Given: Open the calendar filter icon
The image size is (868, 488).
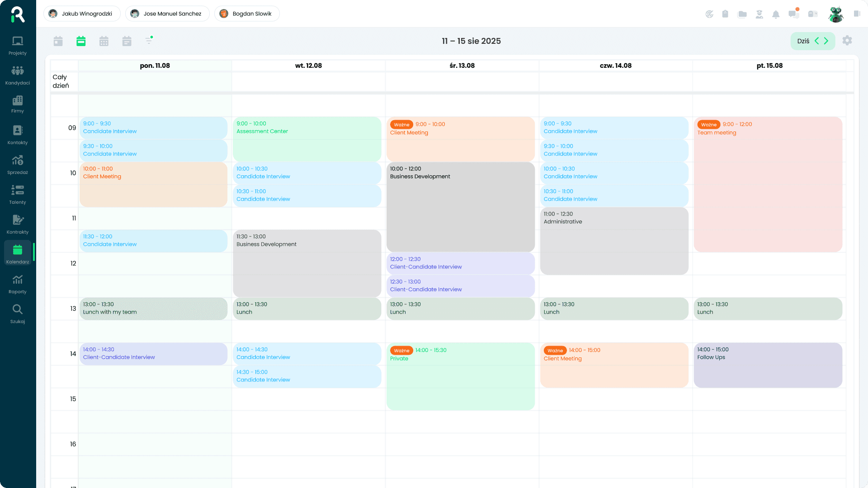Looking at the screenshot, I should click(x=149, y=41).
